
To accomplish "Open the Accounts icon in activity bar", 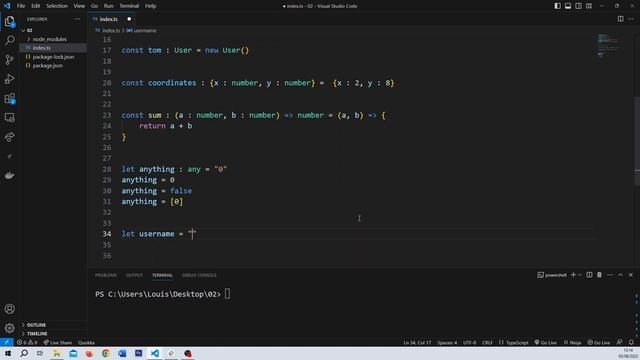I will tap(9, 309).
